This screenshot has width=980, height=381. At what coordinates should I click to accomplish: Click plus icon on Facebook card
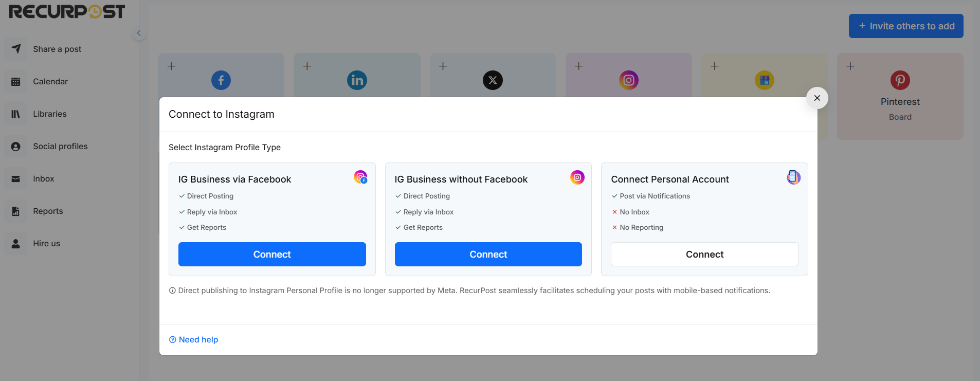pos(172,66)
